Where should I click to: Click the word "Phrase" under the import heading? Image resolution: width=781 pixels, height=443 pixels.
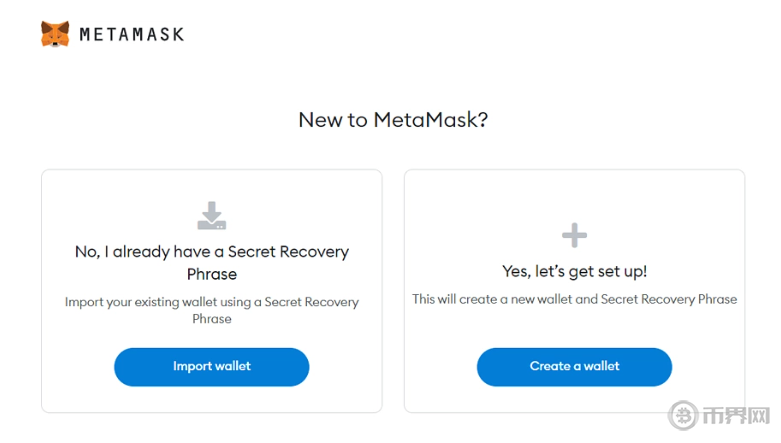(x=211, y=274)
